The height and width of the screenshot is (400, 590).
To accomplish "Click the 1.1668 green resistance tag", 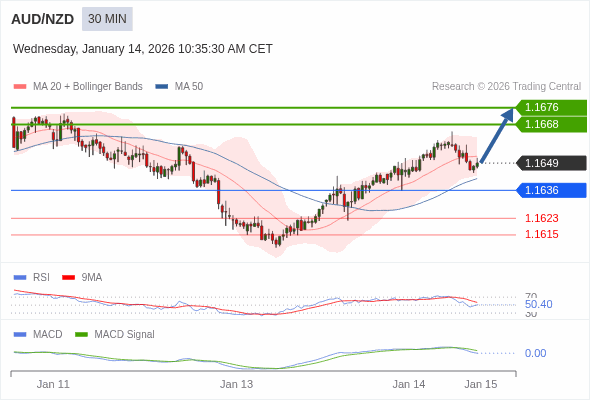I will [552, 125].
